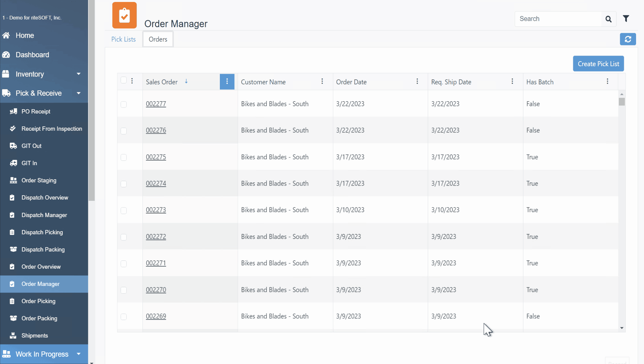Click the Dispatch Picking clipboard icon

[12, 232]
